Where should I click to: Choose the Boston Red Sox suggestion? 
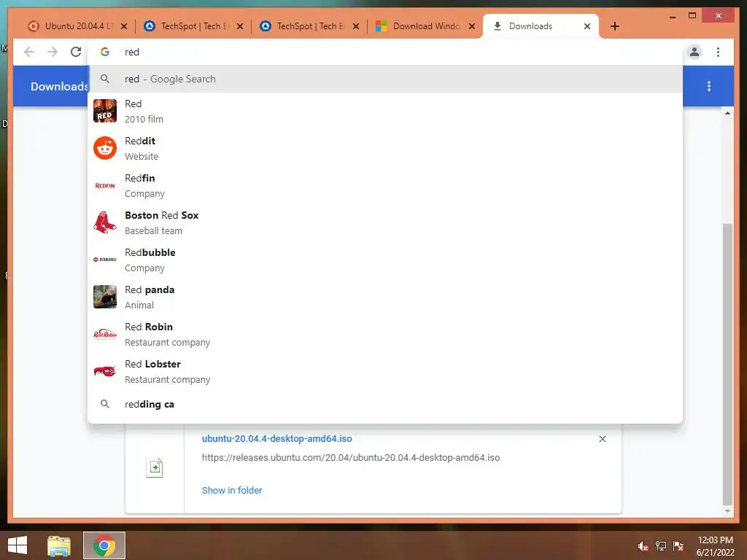coord(385,222)
